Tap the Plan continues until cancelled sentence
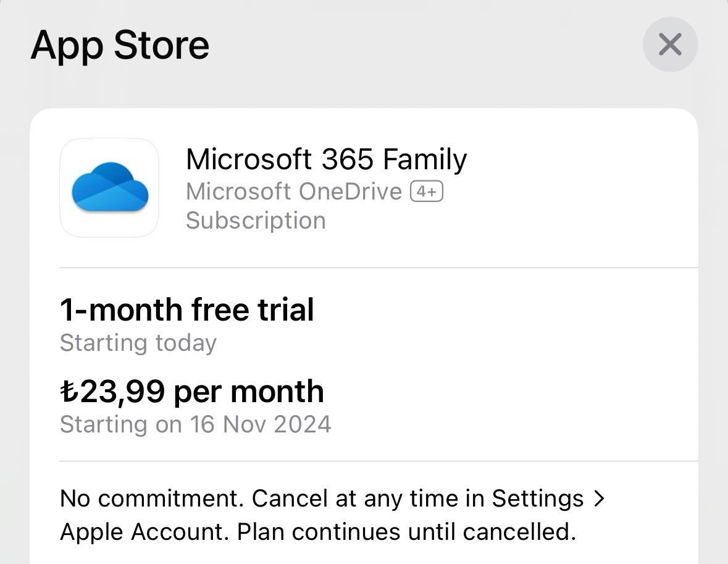Image resolution: width=728 pixels, height=564 pixels. click(407, 532)
